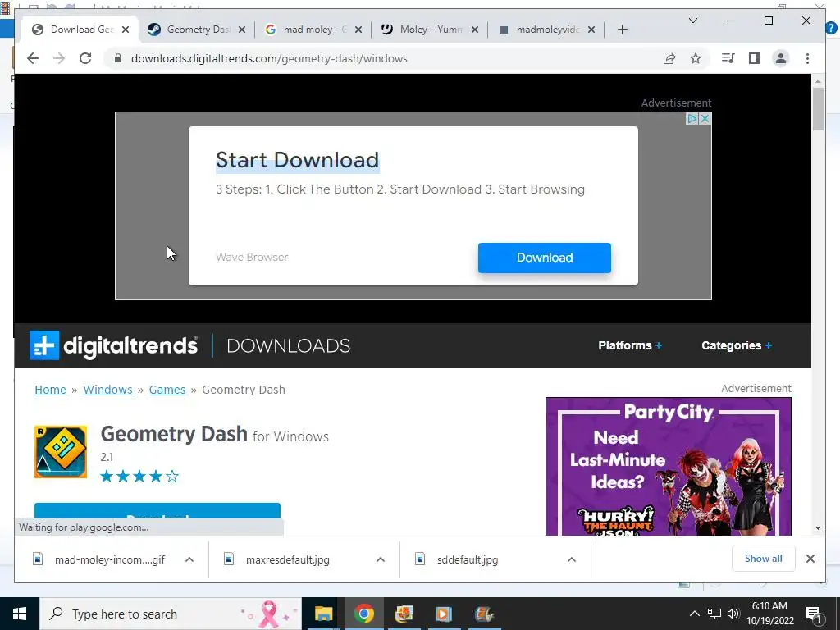This screenshot has height=630, width=840.
Task: Open a new tab with plus button
Action: [622, 30]
